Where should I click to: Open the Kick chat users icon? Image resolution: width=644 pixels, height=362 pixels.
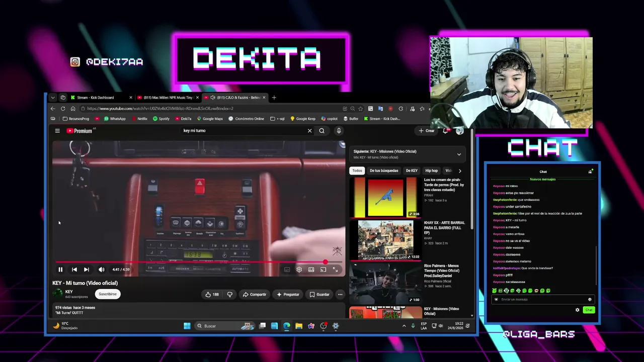pyautogui.click(x=590, y=172)
